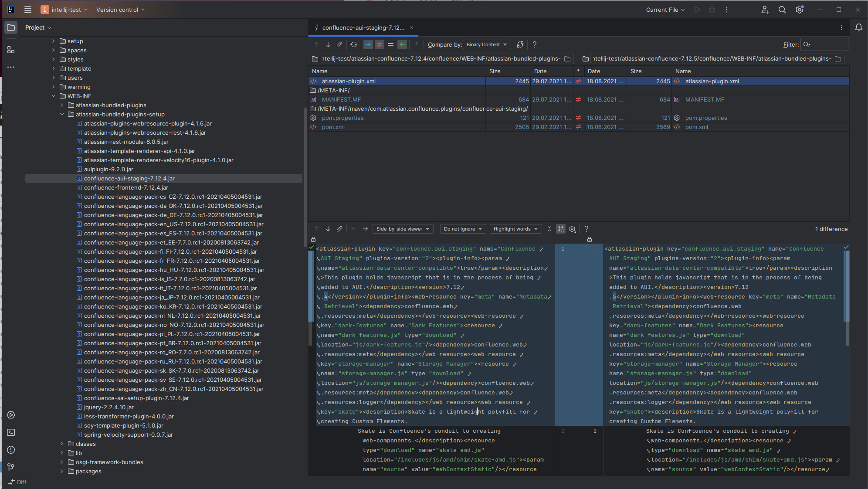Click the Search Everywhere magnifier icon

(x=782, y=10)
